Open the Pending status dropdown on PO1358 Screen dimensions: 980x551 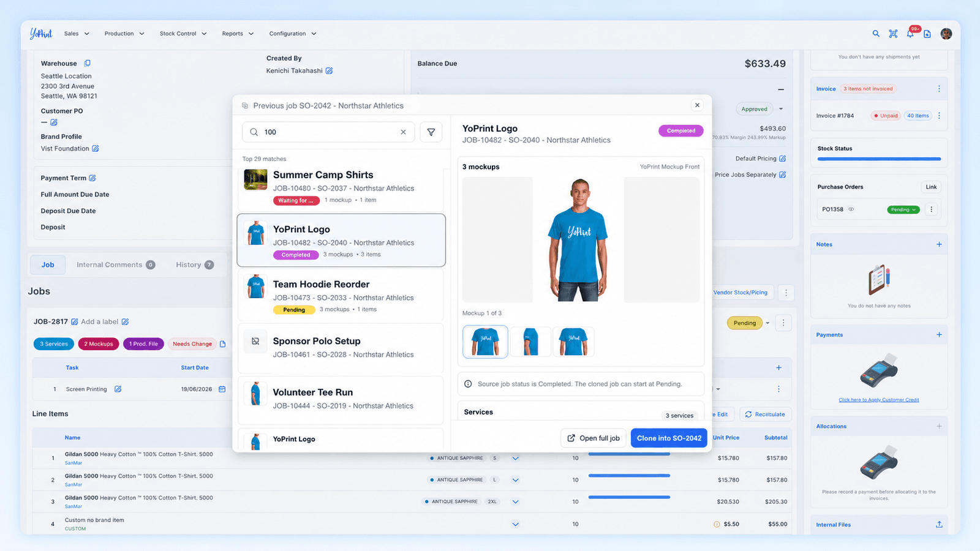pos(903,209)
